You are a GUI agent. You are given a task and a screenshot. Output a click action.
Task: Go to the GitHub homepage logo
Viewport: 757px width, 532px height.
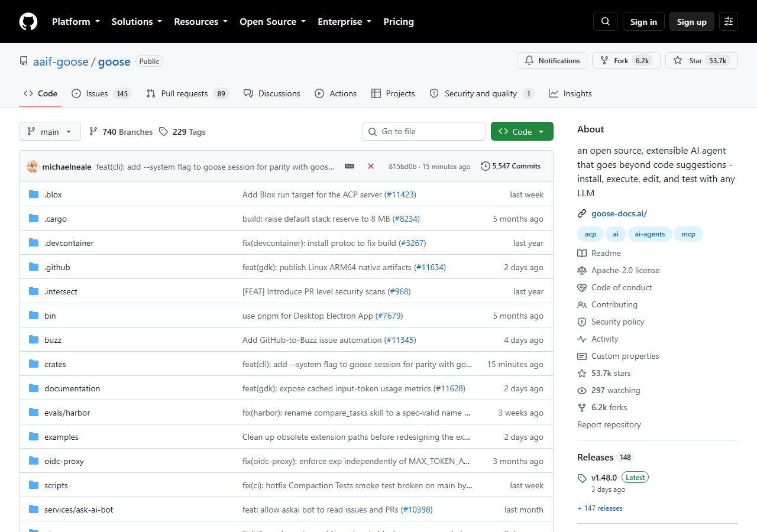point(28,21)
